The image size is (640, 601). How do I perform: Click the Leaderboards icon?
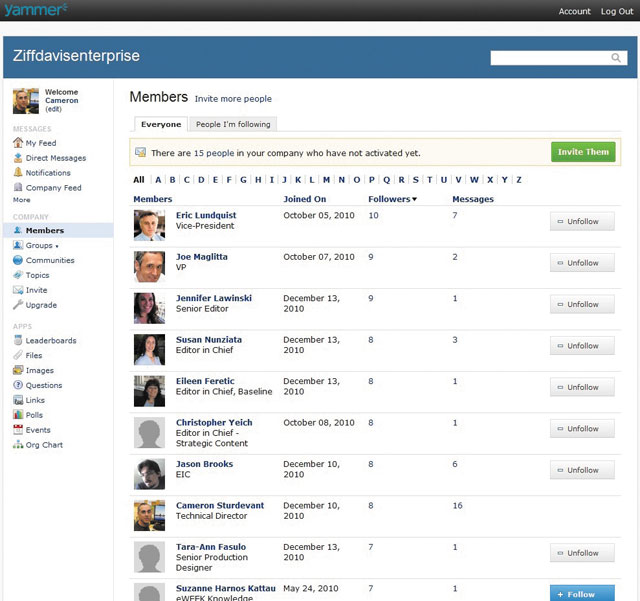click(18, 340)
